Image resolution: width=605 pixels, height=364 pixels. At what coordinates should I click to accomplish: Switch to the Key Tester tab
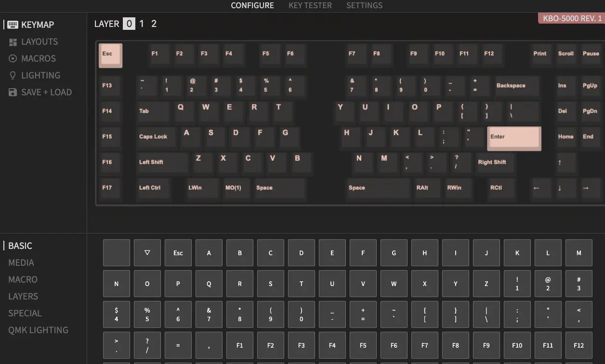pos(310,6)
